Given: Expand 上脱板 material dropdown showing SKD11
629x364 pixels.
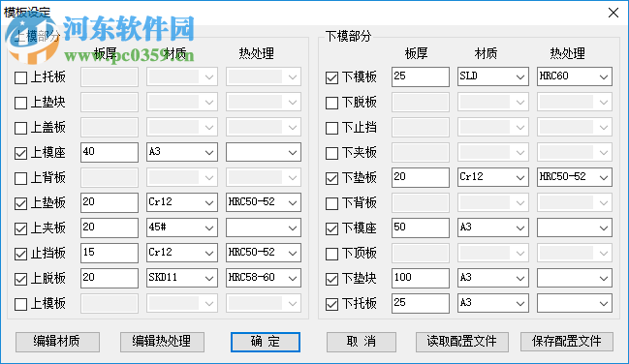Looking at the screenshot, I should click(x=182, y=278).
